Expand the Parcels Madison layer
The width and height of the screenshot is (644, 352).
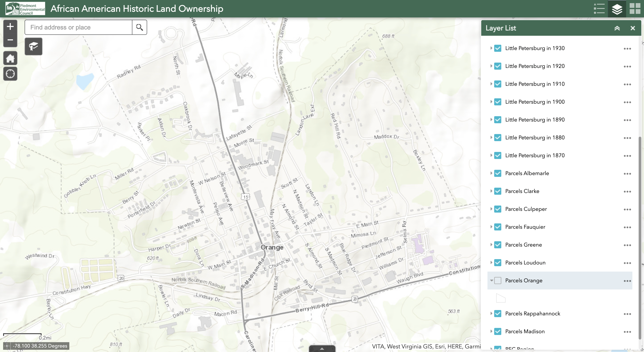click(491, 331)
